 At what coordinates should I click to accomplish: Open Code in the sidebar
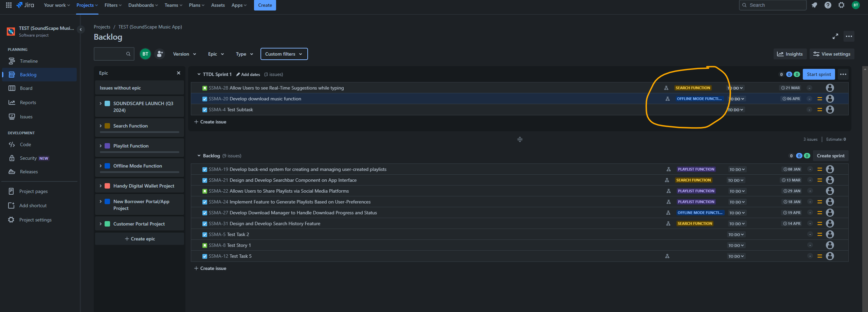point(39,144)
